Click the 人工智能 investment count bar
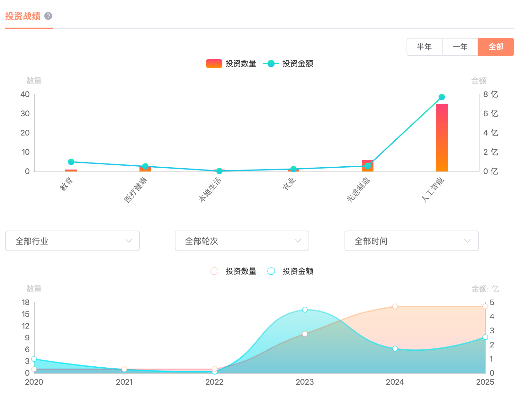 pos(442,138)
